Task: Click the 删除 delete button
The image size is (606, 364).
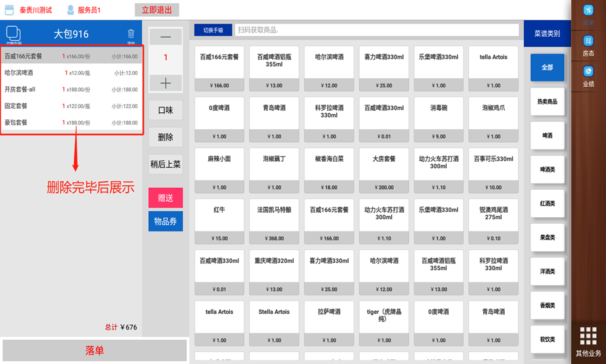Action: click(x=165, y=138)
